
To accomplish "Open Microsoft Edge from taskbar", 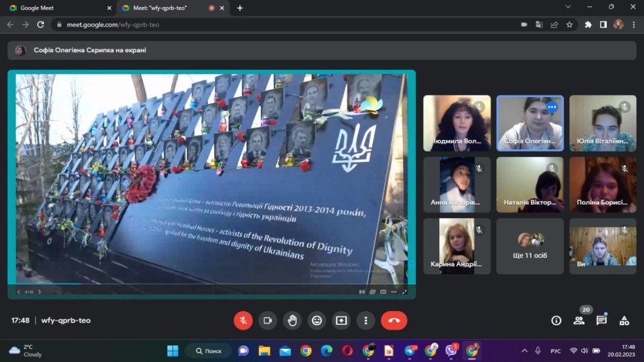I will pos(327,351).
